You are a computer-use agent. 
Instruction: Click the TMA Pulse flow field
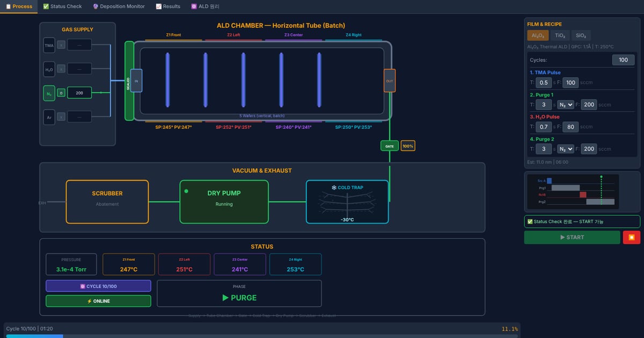571,83
